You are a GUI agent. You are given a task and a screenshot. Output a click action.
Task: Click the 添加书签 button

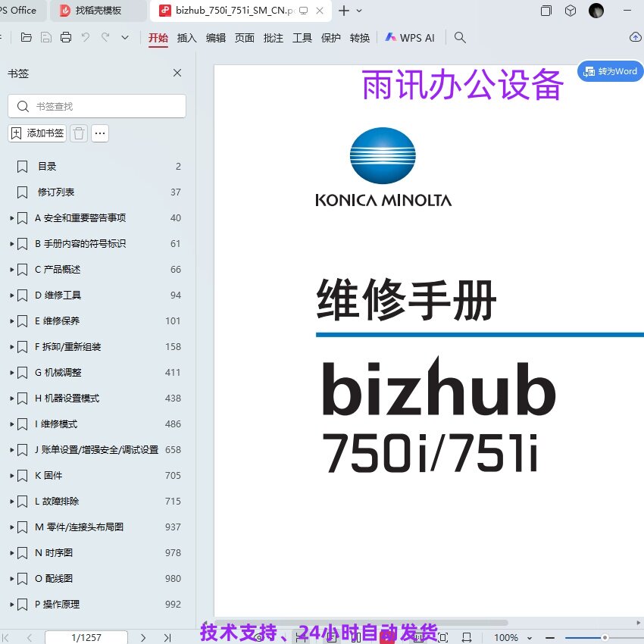(37, 133)
